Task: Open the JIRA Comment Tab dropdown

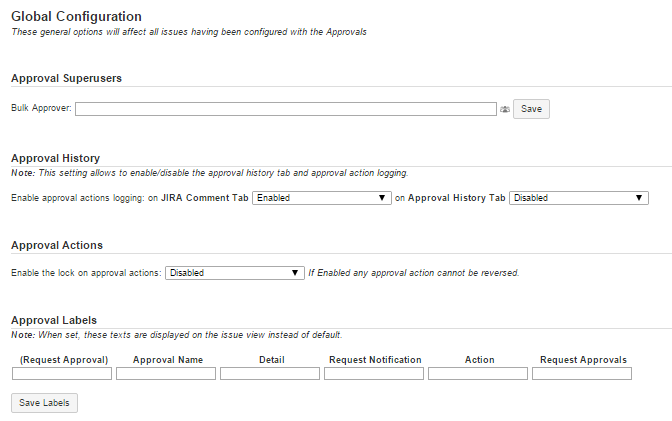Action: pos(321,198)
